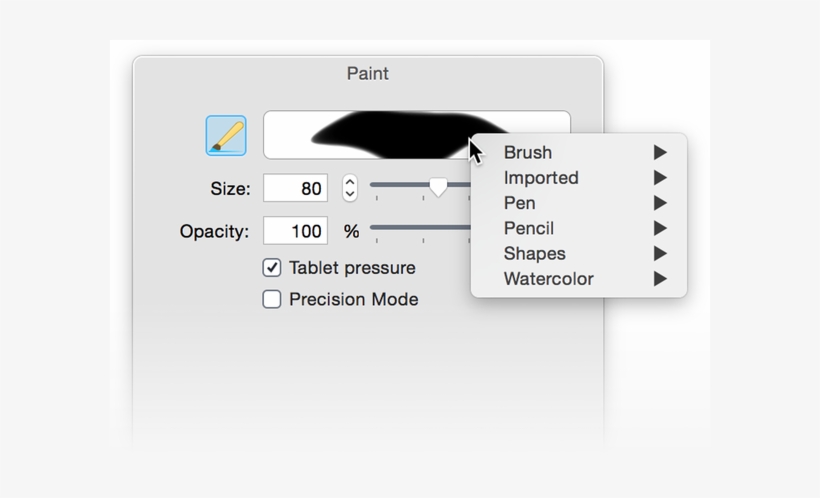This screenshot has width=820, height=498.
Task: Select the Shapes menu entry
Action: pos(535,254)
